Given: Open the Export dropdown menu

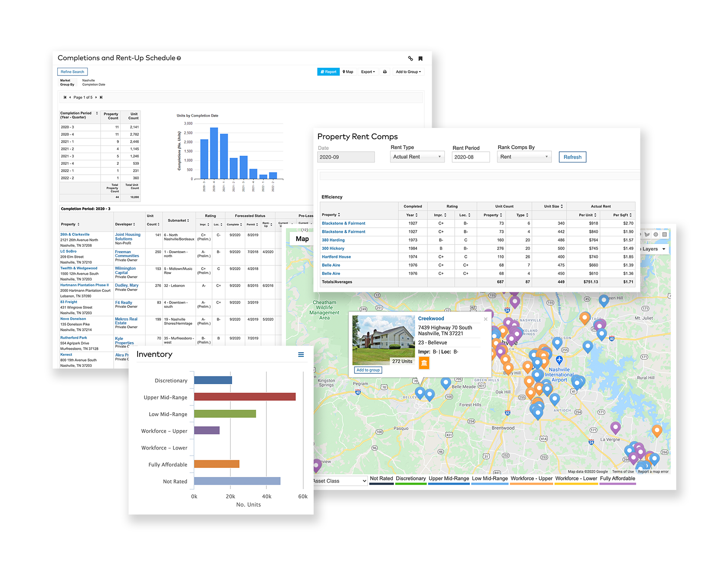Looking at the screenshot, I should pyautogui.click(x=368, y=72).
